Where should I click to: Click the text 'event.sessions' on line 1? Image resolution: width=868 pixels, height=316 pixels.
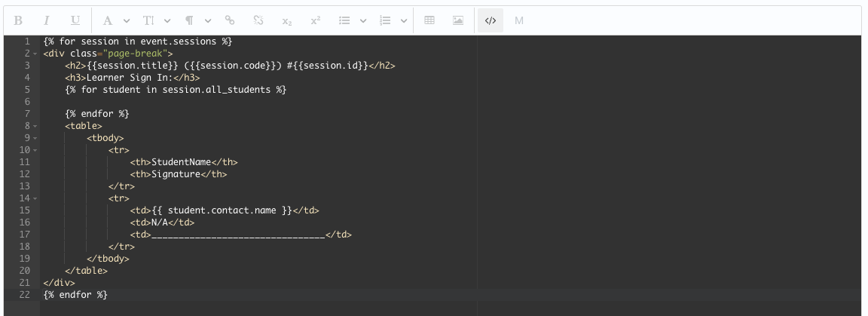click(179, 41)
